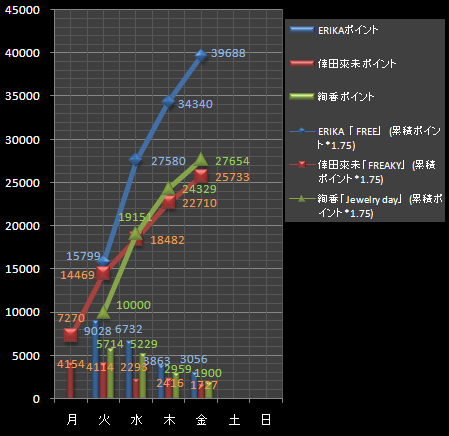The width and height of the screenshot is (449, 436).
Task: Select the green bar label 5714
Action: [110, 344]
